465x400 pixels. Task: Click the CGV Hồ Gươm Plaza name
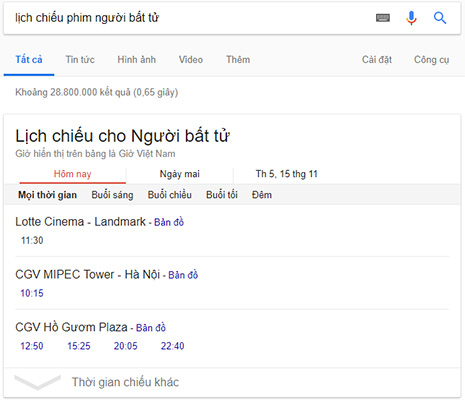coord(71,327)
